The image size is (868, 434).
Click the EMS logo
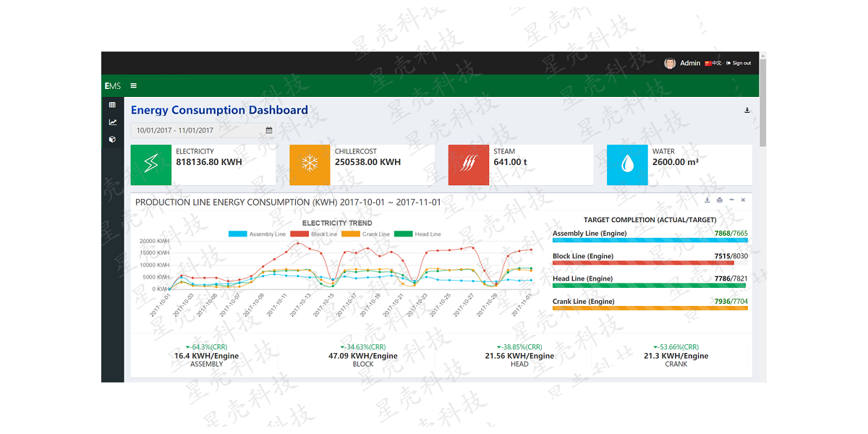tap(112, 86)
